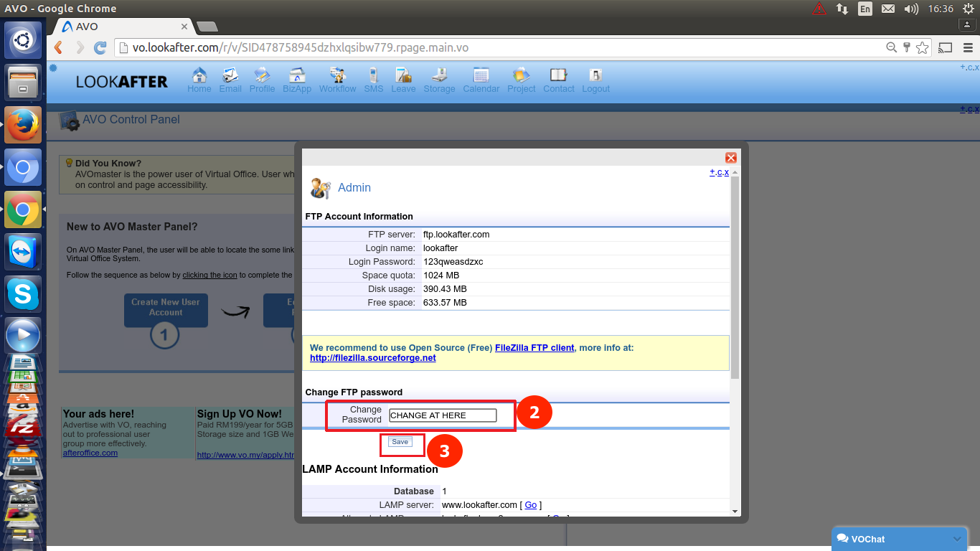Image resolution: width=980 pixels, height=551 pixels.
Task: Click the ftp.lookafter.com server value
Action: click(456, 235)
